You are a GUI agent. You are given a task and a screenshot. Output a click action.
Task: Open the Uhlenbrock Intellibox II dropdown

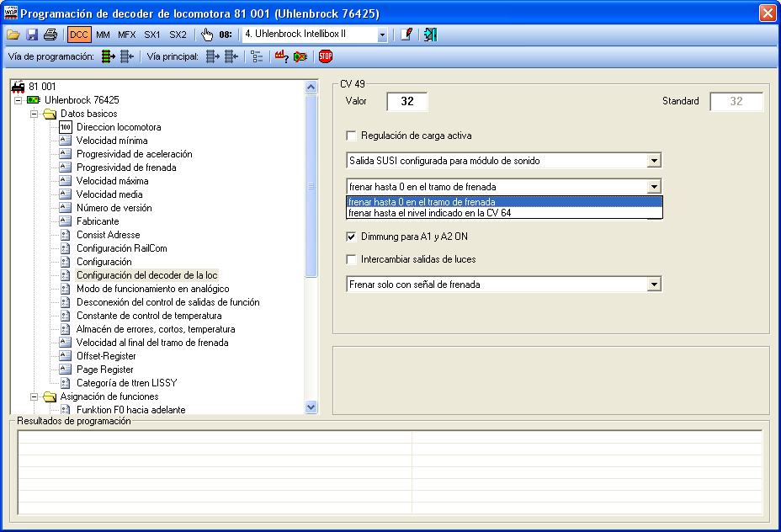click(382, 35)
